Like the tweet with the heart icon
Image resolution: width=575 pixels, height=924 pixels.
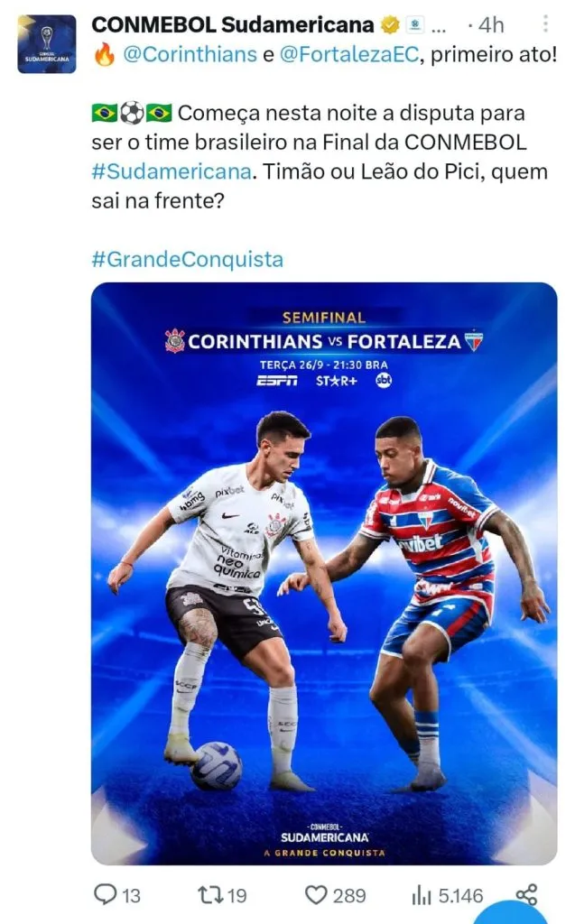[x=315, y=895]
